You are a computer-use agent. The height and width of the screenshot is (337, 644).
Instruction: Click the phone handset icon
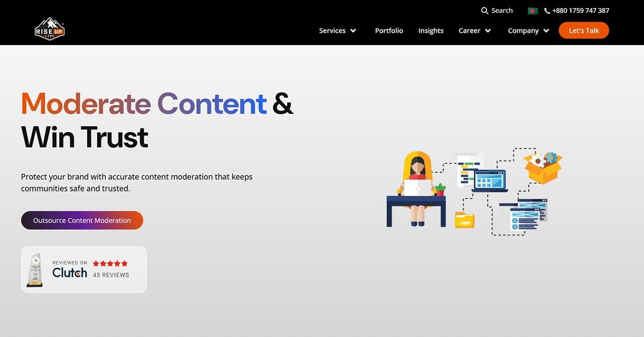pos(547,11)
